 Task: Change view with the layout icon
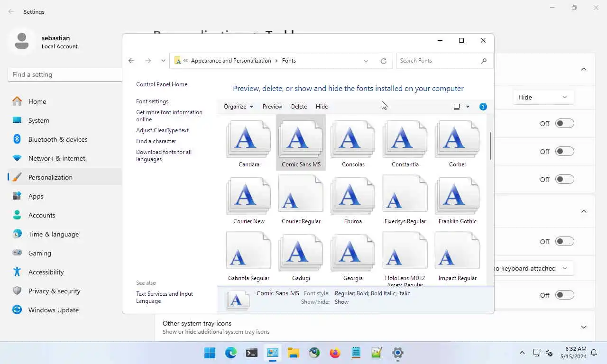pyautogui.click(x=457, y=107)
